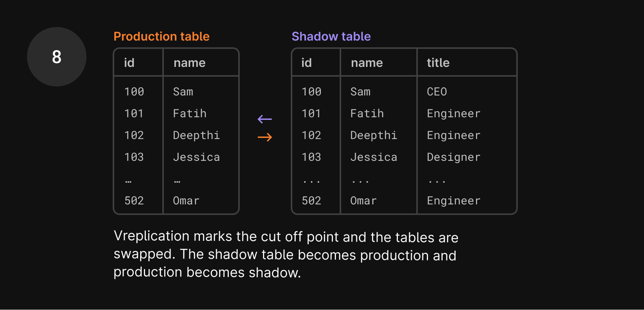The height and width of the screenshot is (310, 644).
Task: Select CEO cell in the title column
Action: (x=437, y=92)
